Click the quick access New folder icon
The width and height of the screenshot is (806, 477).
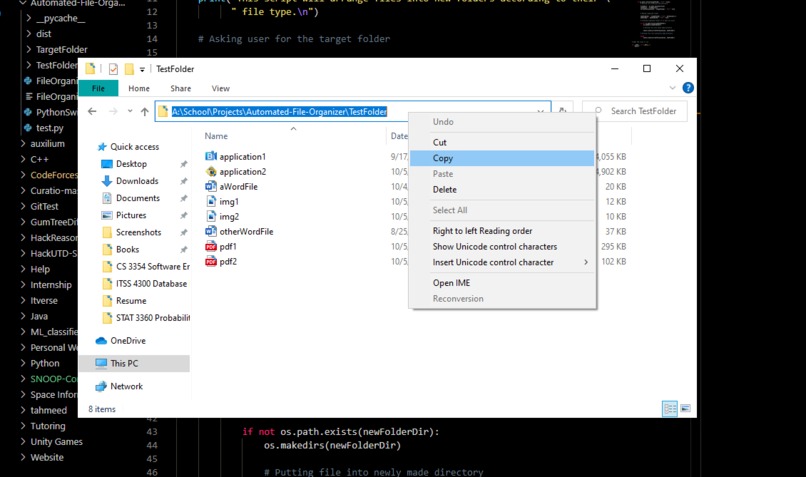point(129,69)
